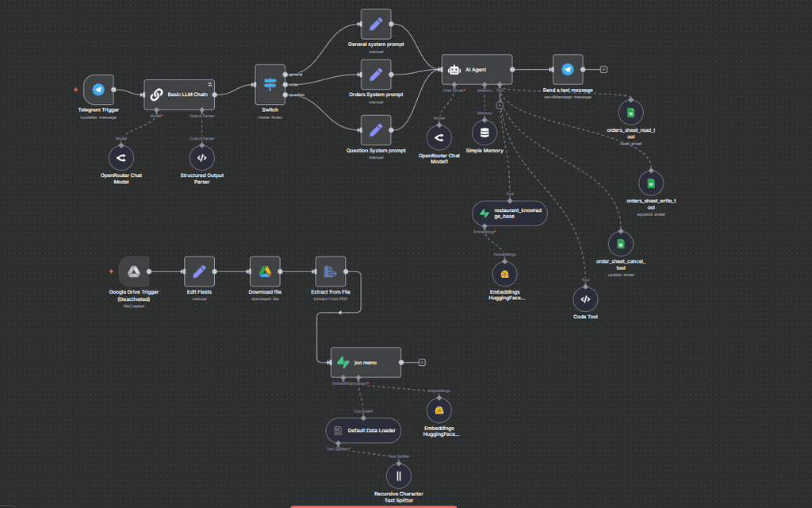Click the plus under AI Agent Tool connector
The width and height of the screenshot is (812, 508).
(x=500, y=106)
